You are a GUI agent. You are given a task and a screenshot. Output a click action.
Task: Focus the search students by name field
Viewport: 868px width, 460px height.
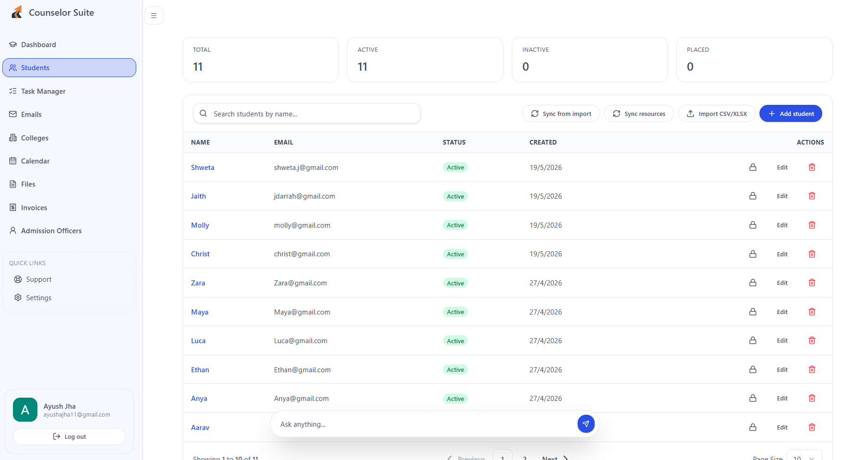click(307, 114)
